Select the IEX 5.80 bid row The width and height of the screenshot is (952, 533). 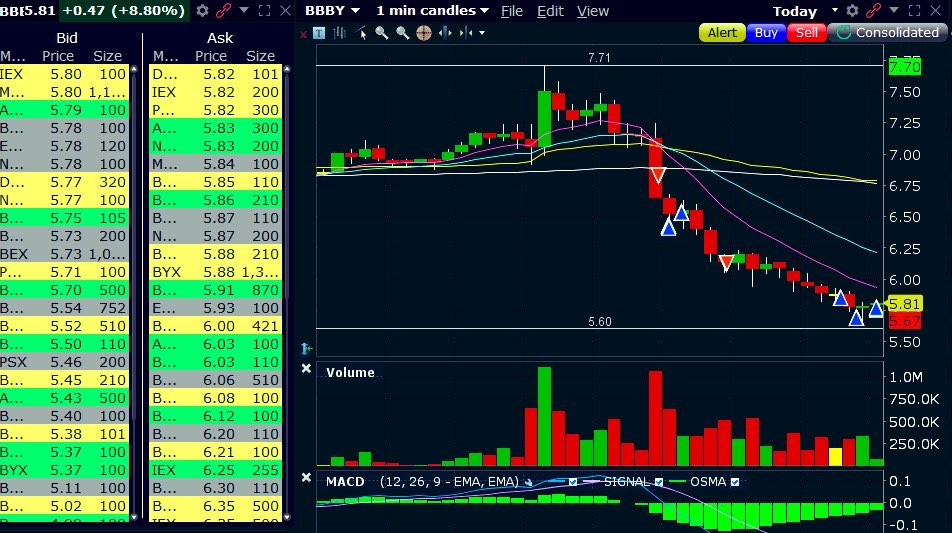point(64,74)
